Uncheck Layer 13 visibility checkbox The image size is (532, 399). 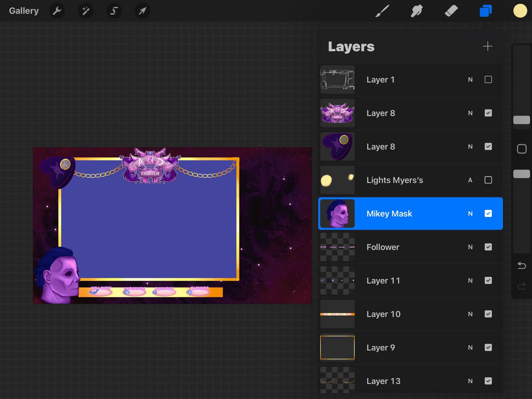click(x=488, y=381)
